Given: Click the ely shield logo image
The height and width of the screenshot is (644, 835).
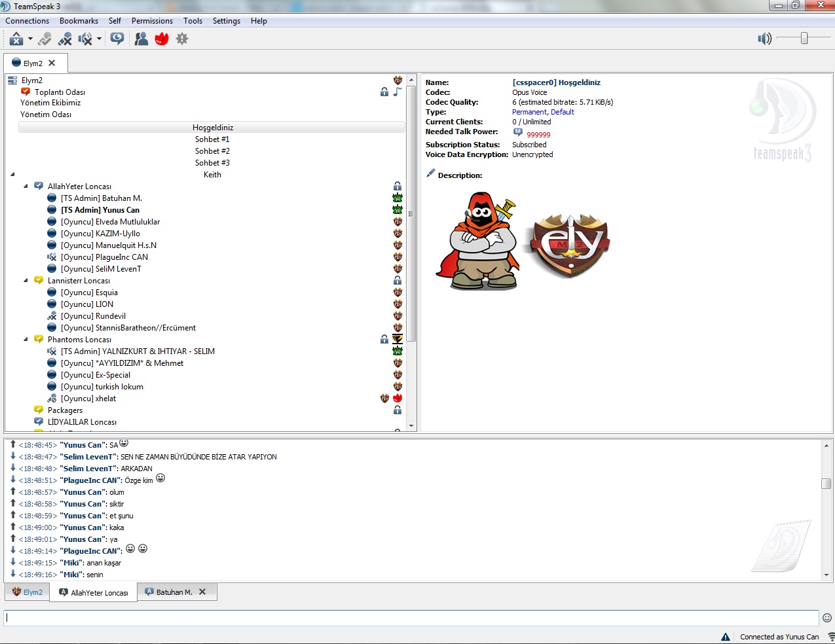Looking at the screenshot, I should [568, 245].
